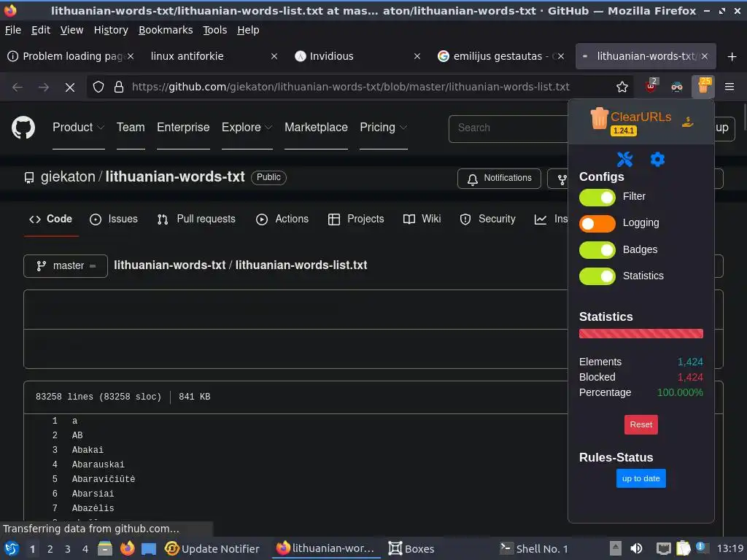This screenshot has width=747, height=560.
Task: Stop loading the page
Action: coord(70,87)
